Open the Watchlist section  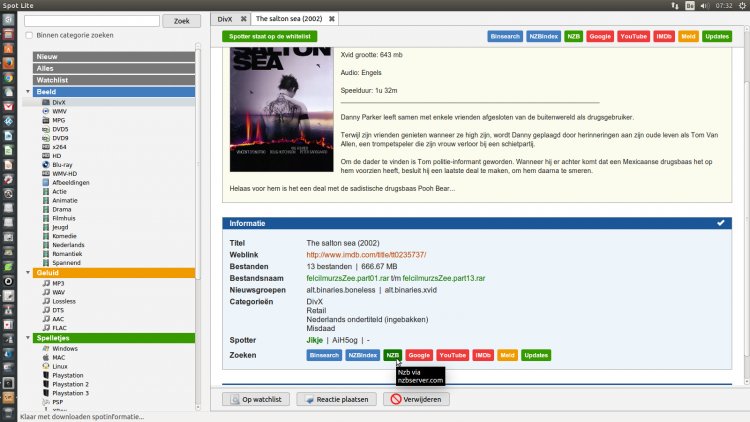[x=114, y=80]
